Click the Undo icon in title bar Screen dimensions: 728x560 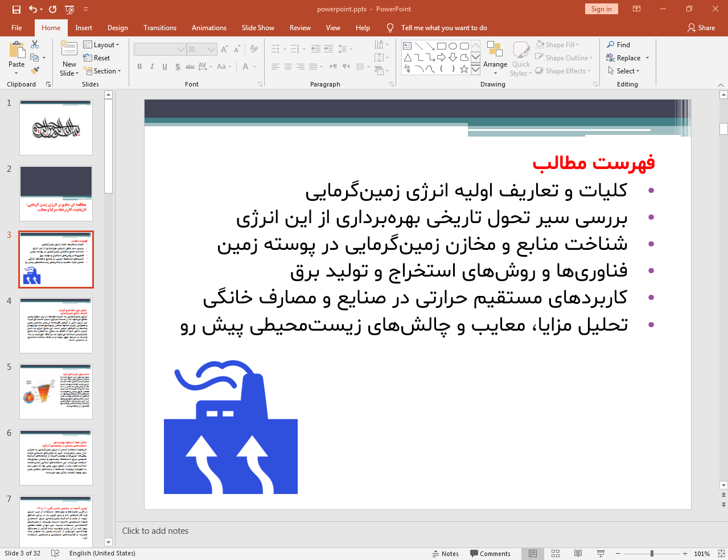coord(33,9)
